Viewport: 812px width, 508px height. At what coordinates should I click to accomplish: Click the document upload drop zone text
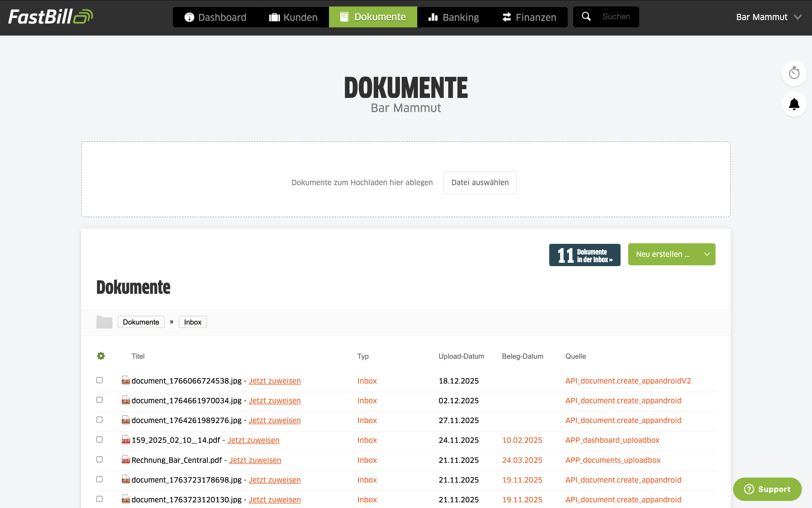(x=362, y=182)
